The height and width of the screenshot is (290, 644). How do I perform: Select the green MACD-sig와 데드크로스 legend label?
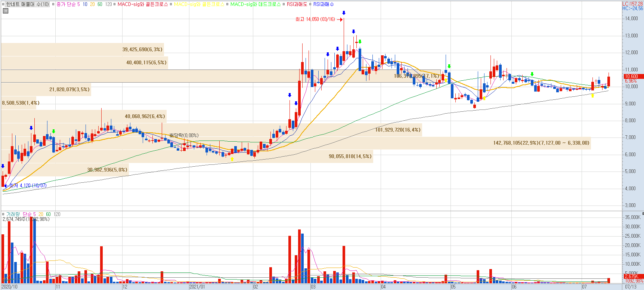coord(256,4)
